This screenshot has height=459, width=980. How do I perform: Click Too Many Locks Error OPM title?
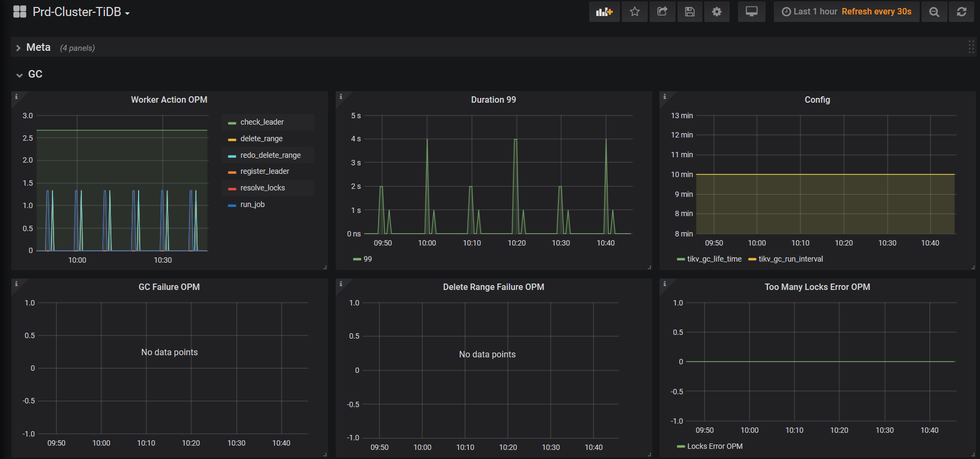817,287
